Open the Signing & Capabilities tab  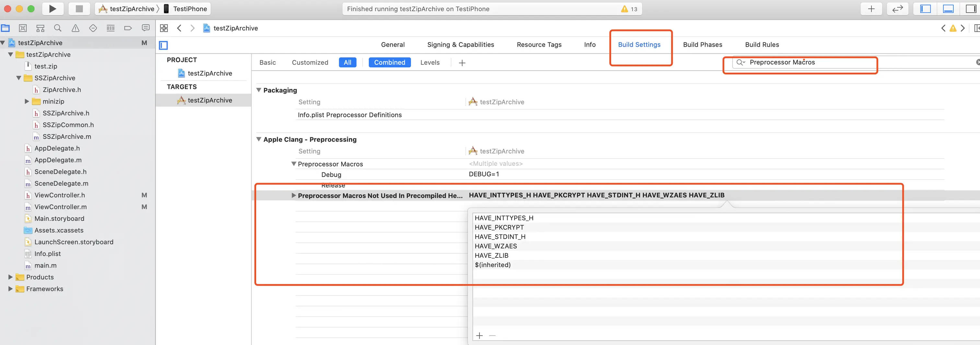point(460,44)
